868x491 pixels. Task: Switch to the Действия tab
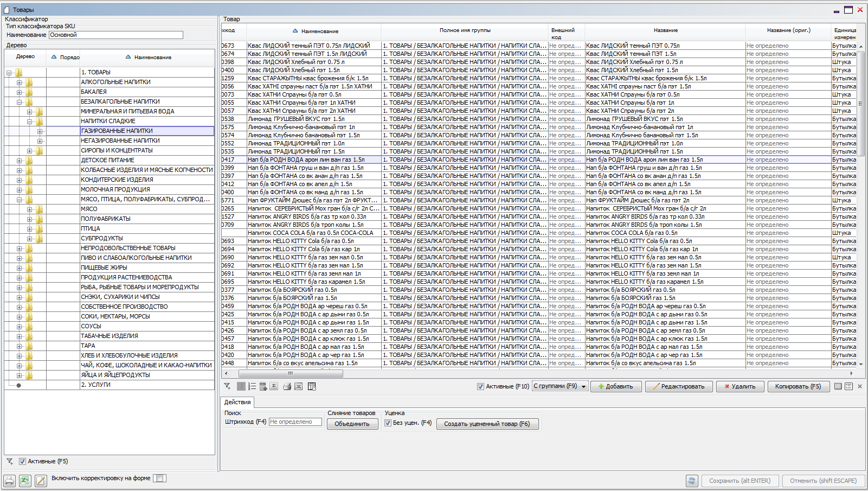(x=237, y=402)
